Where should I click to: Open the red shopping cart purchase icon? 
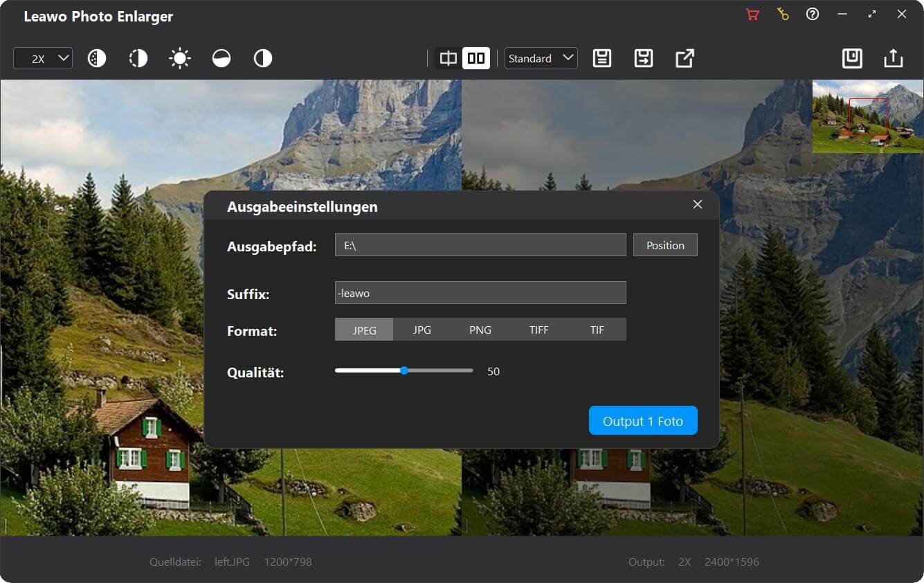point(752,15)
